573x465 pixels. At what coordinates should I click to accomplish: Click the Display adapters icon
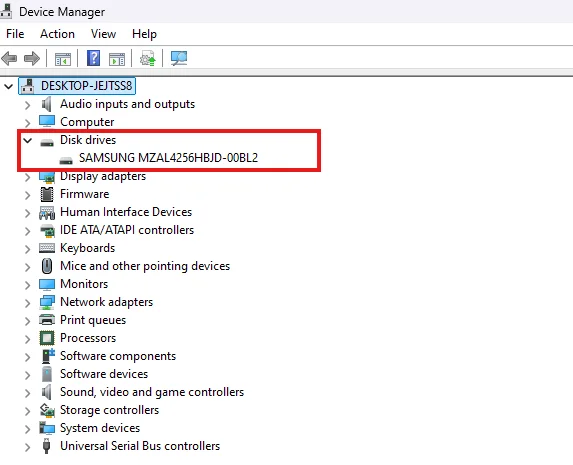pos(47,177)
